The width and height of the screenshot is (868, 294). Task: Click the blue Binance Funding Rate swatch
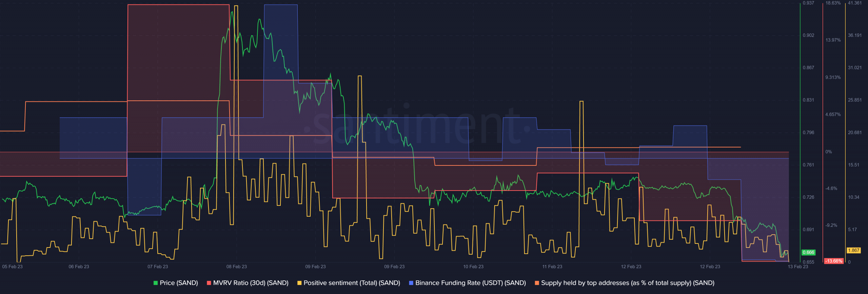click(x=411, y=283)
